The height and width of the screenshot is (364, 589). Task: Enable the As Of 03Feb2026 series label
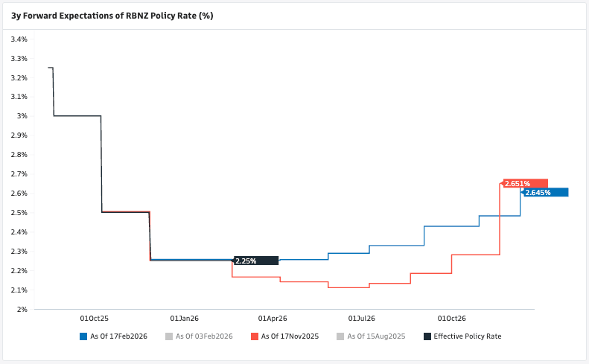tap(204, 336)
